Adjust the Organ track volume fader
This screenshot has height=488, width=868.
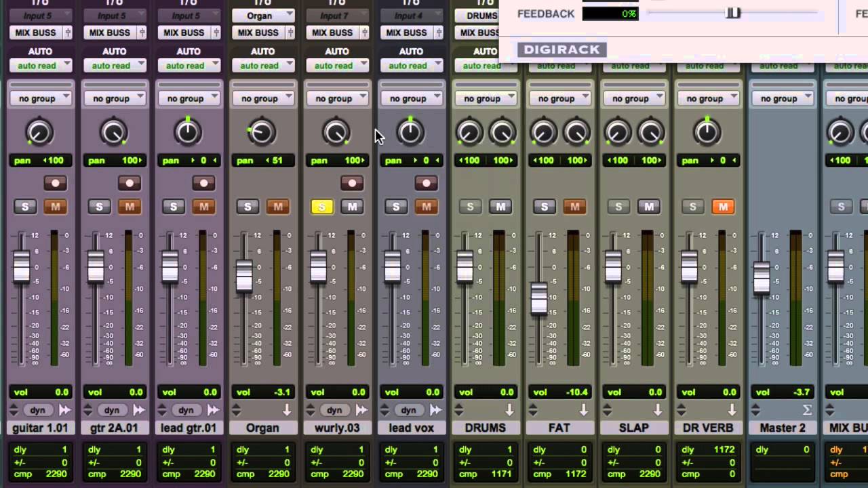(x=244, y=276)
